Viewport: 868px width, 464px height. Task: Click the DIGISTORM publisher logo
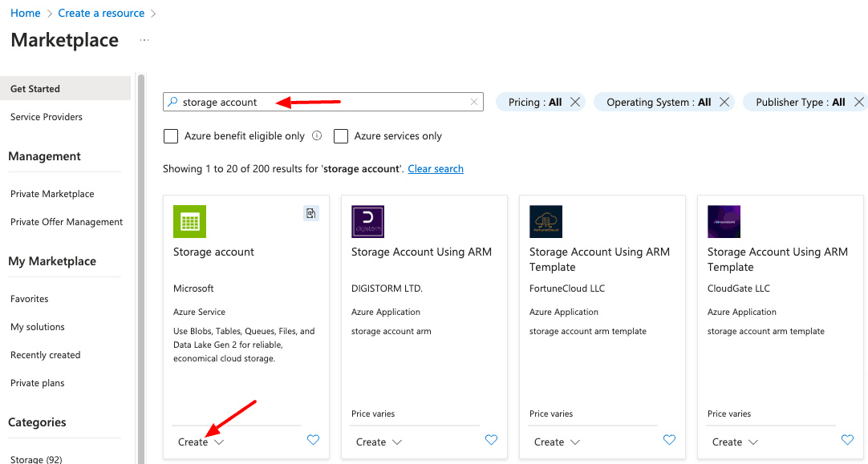tap(367, 222)
